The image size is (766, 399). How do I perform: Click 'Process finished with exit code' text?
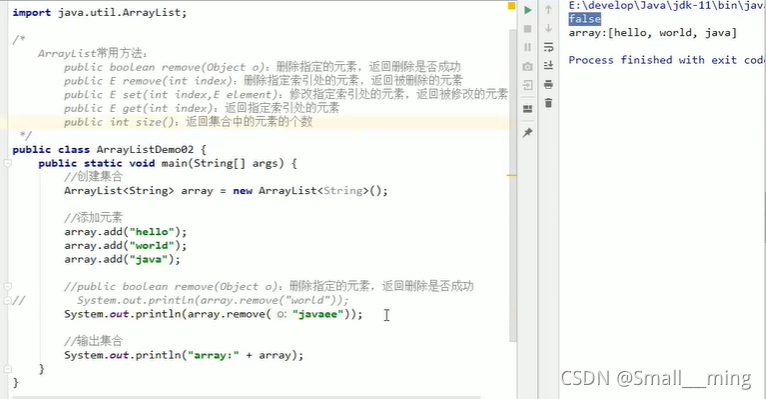[666, 60]
